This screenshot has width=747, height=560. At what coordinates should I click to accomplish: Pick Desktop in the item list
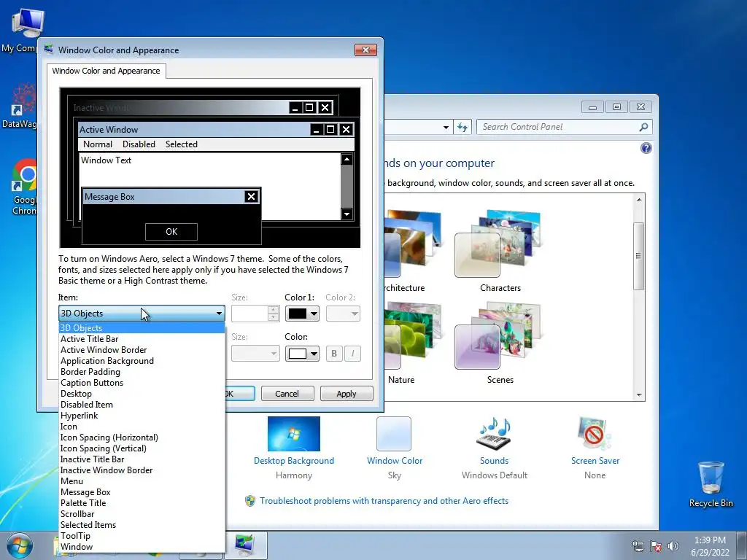[x=142, y=394]
